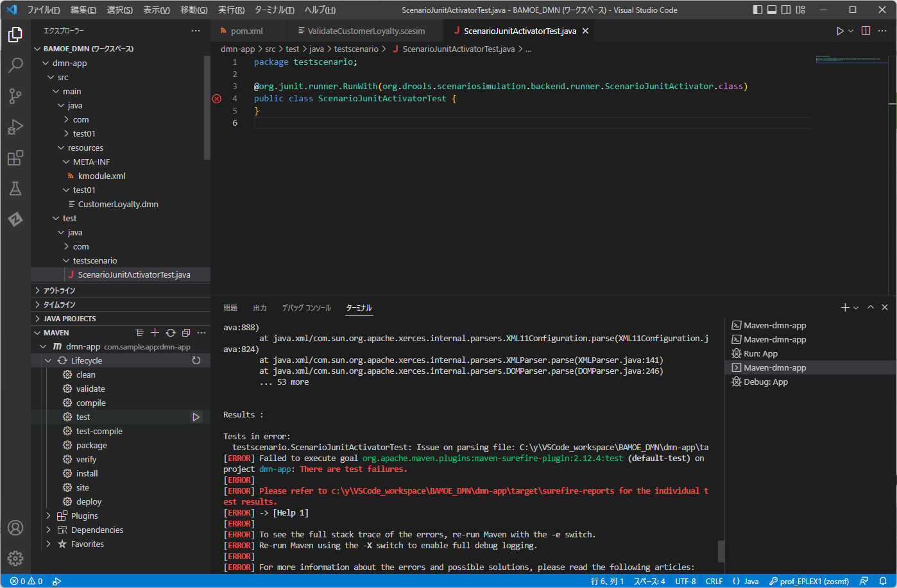Toggle breakpoint error marker on line 4

pos(217,99)
